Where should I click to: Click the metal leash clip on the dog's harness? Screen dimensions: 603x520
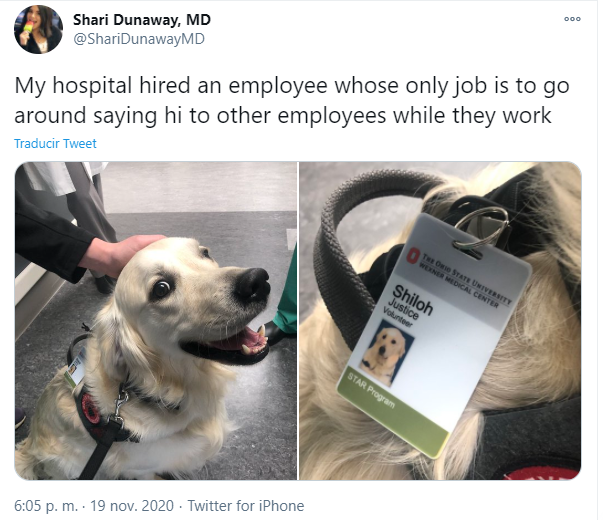119,407
